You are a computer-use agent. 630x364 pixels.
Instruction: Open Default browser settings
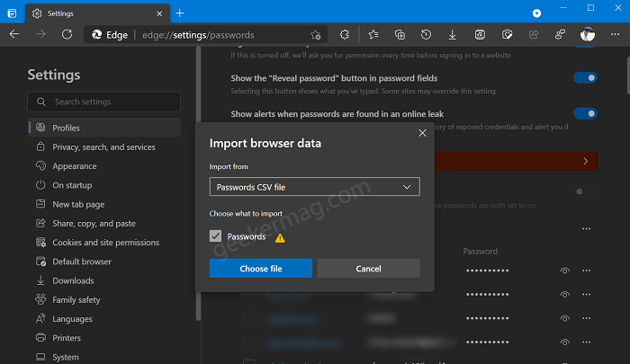104,262
